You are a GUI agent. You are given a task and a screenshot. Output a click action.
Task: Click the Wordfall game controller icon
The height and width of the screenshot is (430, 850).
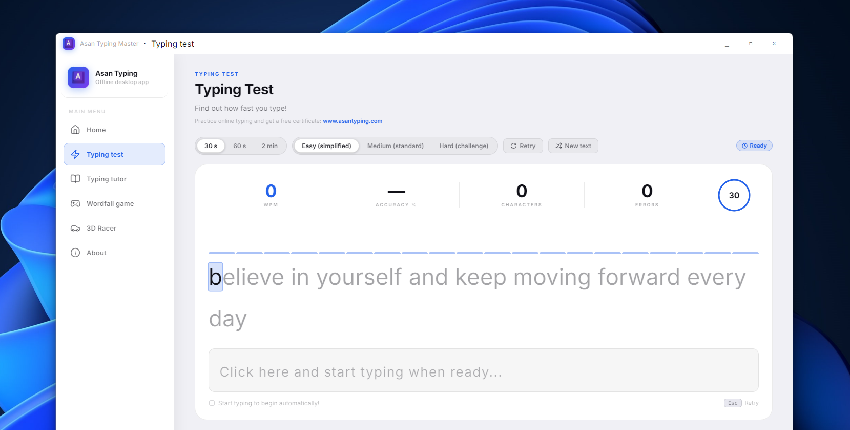tap(75, 203)
